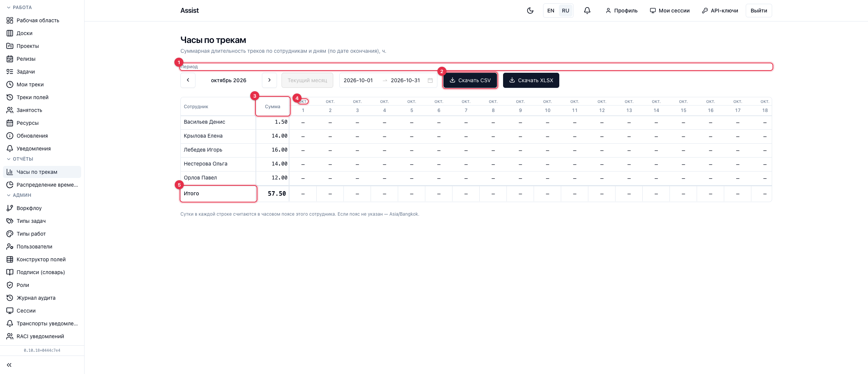Click the Типы работ palette icon
Image resolution: width=868 pixels, height=374 pixels.
[10, 234]
